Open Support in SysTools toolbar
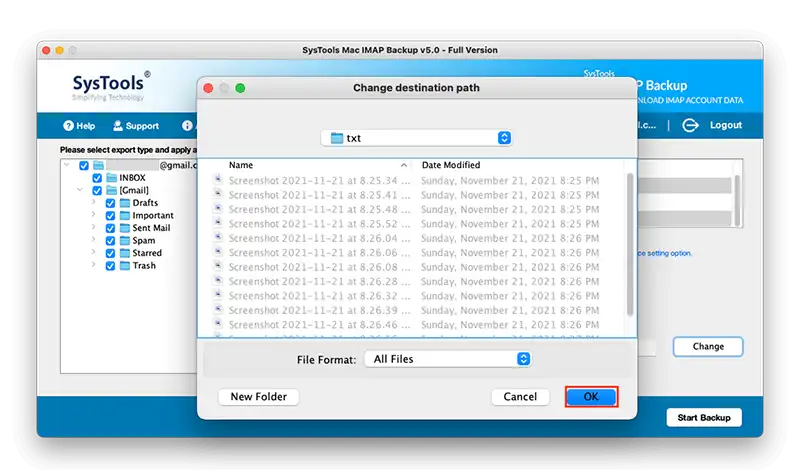Screen dimensions: 800x470 [136, 126]
